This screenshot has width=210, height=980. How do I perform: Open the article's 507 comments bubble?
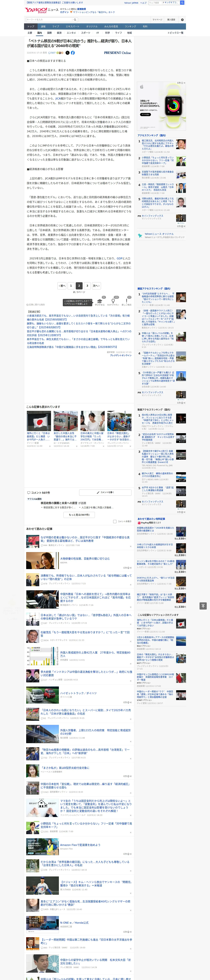pyautogui.click(x=52, y=53)
